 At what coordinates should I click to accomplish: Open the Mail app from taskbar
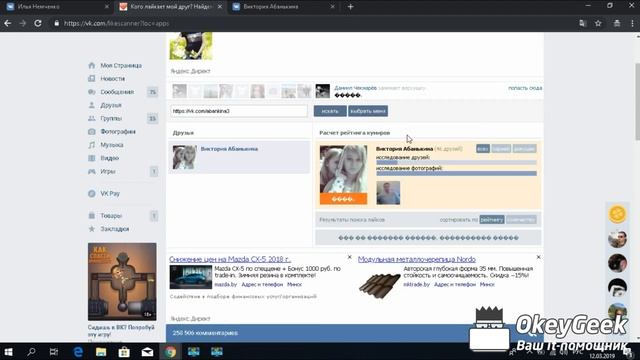tap(147, 351)
